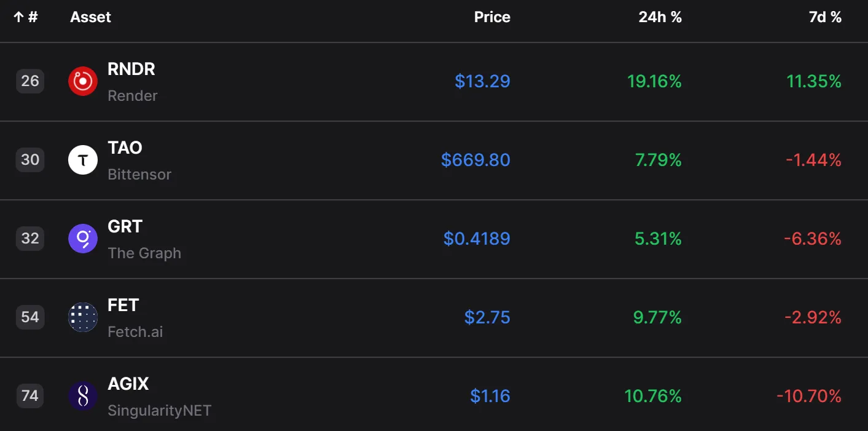The image size is (868, 431).
Task: Click the $669.80 TAO price
Action: click(x=475, y=160)
